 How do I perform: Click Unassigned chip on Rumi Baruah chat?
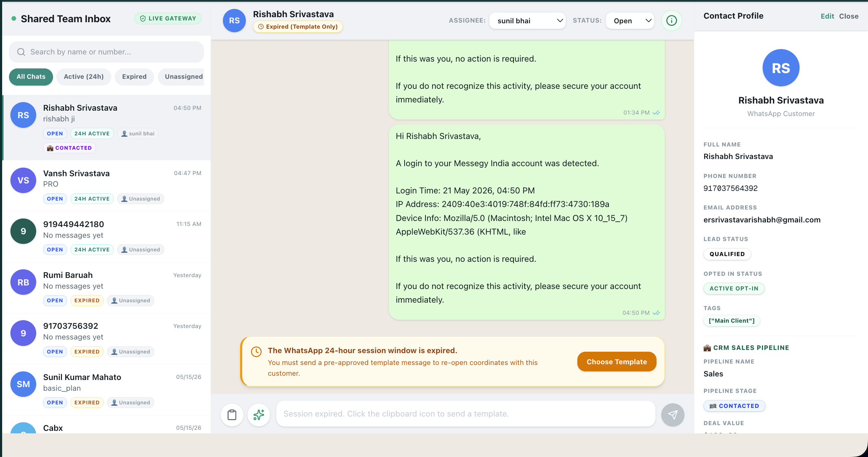(x=130, y=300)
